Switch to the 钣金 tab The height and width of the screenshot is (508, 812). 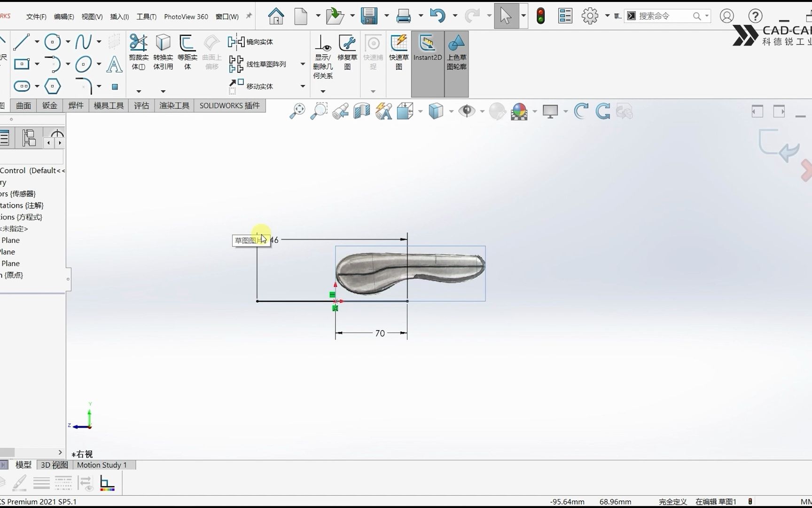[50, 106]
